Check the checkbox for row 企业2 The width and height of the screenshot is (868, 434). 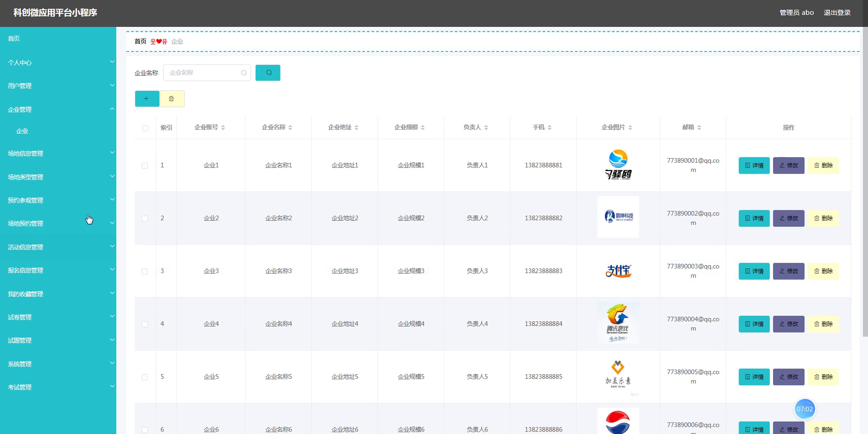coord(145,218)
